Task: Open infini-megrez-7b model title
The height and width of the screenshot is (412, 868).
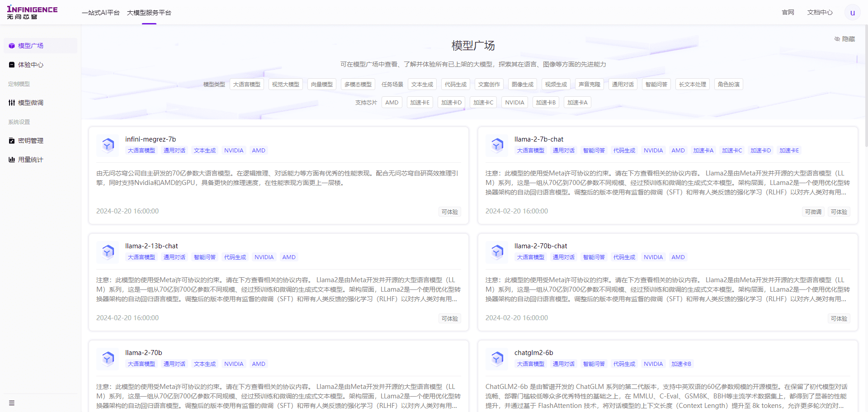Action: click(x=151, y=139)
